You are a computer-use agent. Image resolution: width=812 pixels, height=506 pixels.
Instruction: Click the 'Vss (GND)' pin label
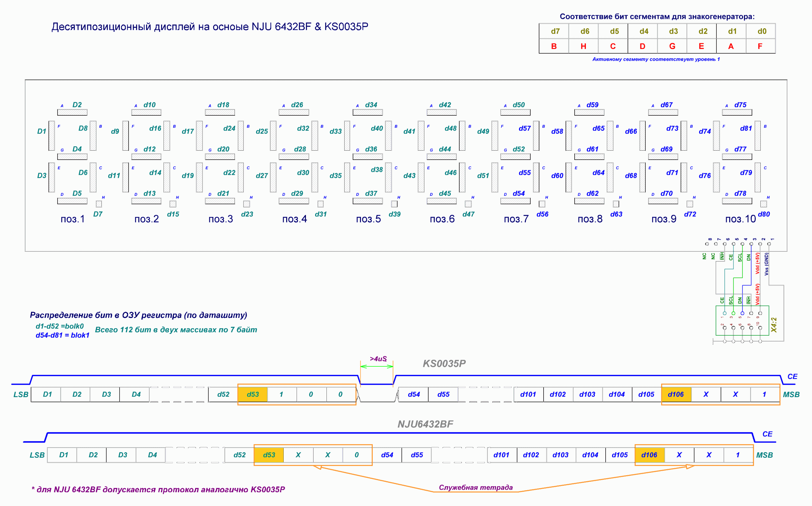(x=767, y=264)
